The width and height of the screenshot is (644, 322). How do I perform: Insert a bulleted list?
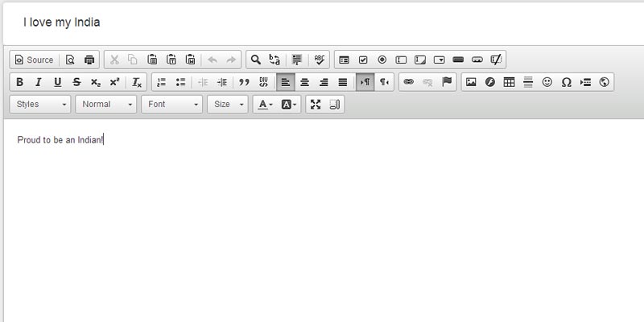click(x=180, y=82)
